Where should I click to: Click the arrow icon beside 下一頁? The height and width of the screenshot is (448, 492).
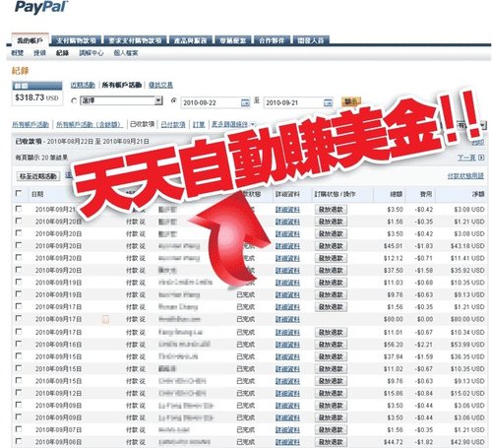click(x=481, y=158)
